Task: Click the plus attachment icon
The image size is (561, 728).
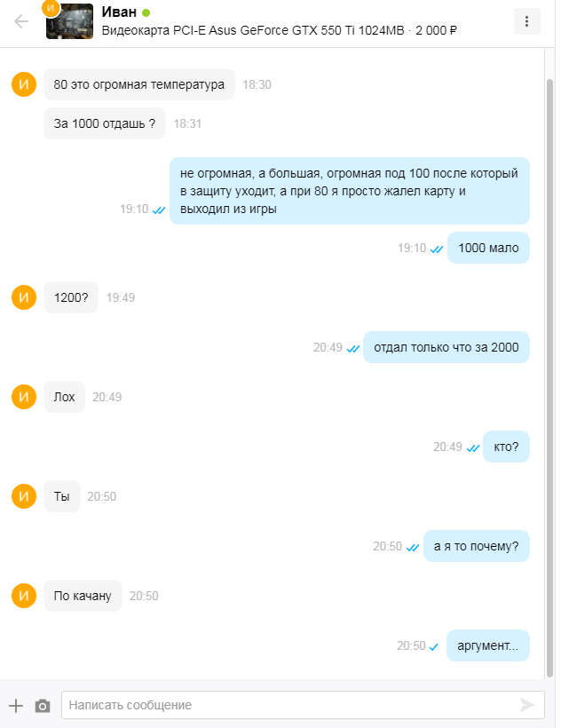Action: pos(16,705)
